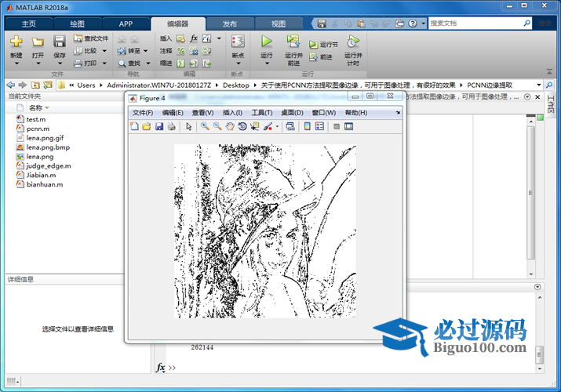
Task: Click the New (新建) file icon
Action: point(16,42)
